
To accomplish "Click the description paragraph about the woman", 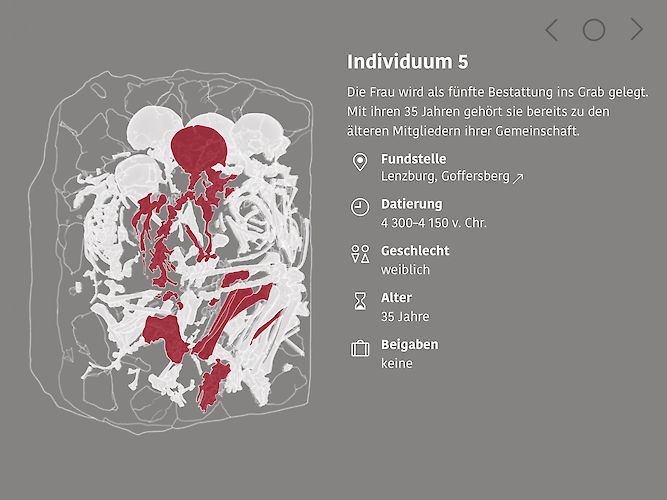I will [x=498, y=111].
